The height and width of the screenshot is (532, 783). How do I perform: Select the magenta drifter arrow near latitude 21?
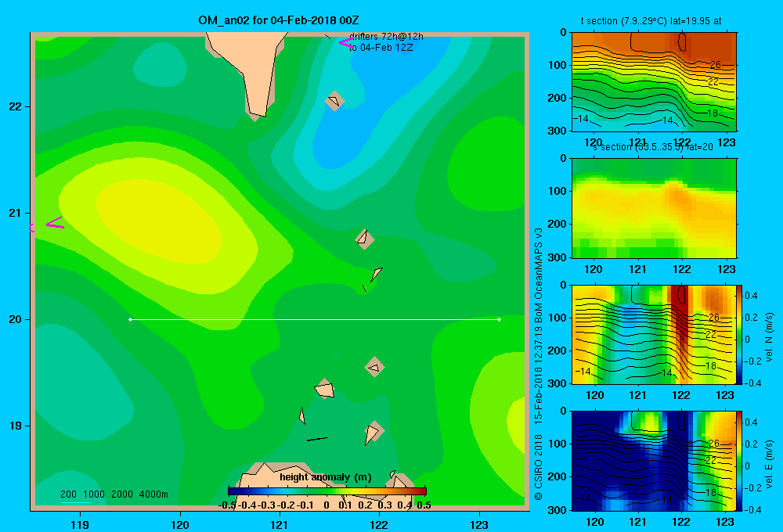[55, 223]
